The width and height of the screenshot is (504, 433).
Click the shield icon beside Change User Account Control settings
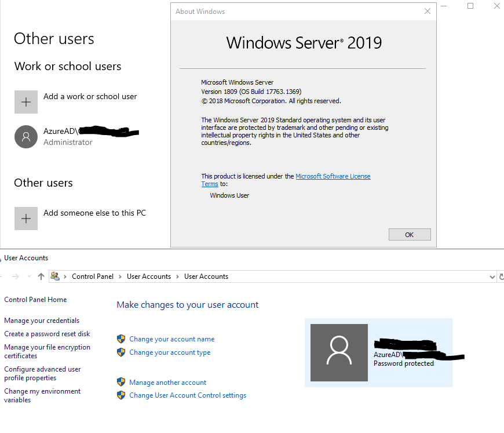tap(121, 395)
